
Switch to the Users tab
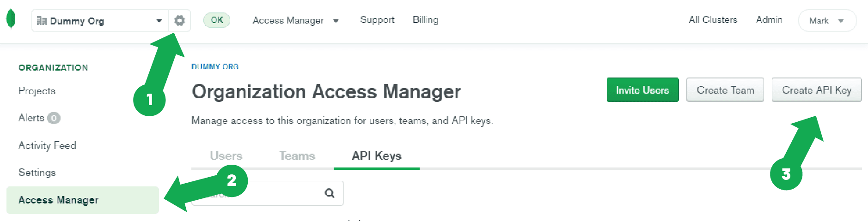click(226, 156)
